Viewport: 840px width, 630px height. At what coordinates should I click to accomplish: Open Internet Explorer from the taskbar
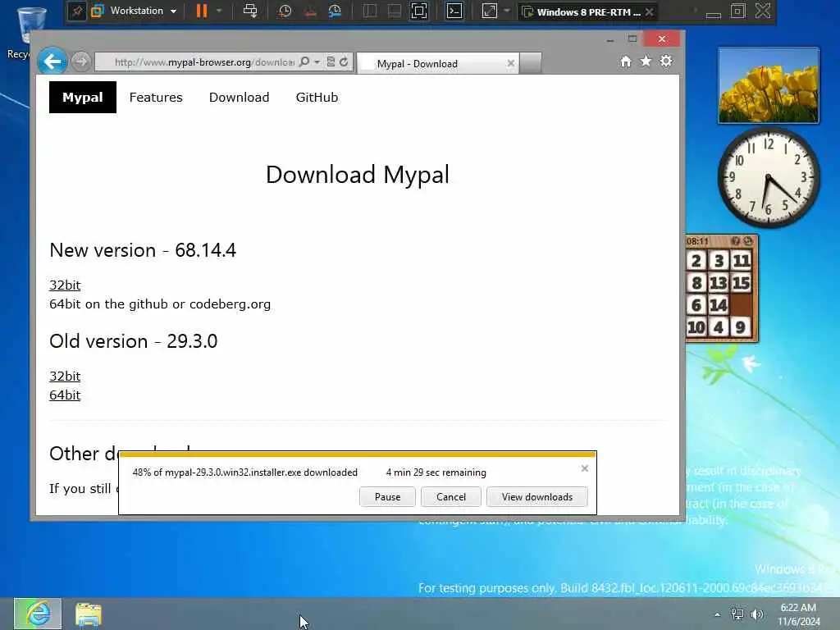tap(38, 614)
